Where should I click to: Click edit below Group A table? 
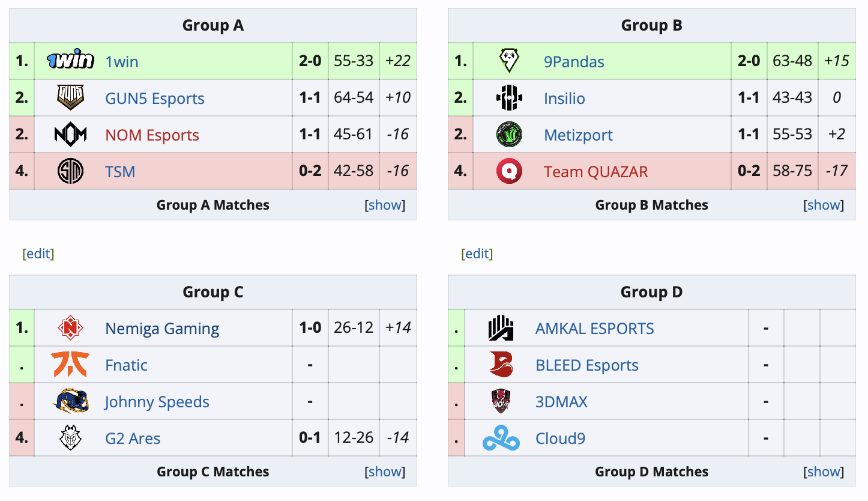click(x=38, y=254)
